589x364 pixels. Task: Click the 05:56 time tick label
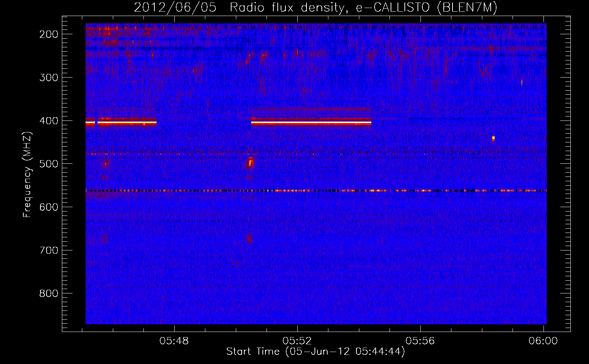click(x=420, y=341)
